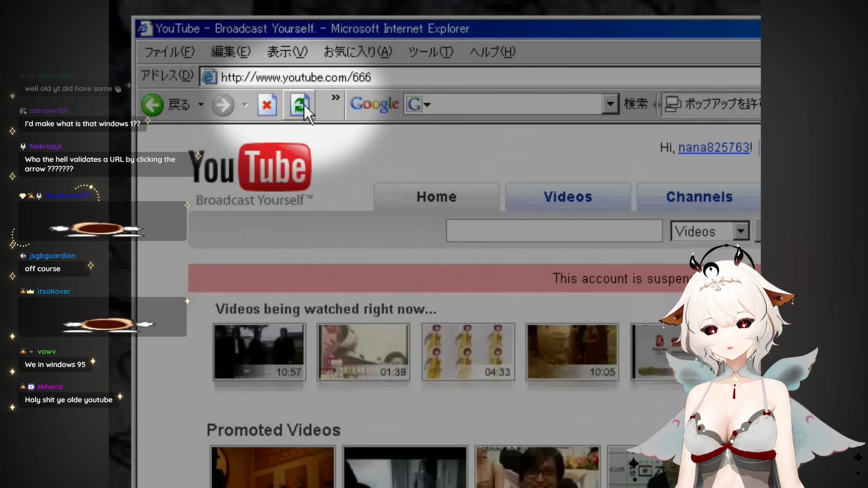Image resolution: width=868 pixels, height=488 pixels.
Task: Open the video thumbnail with duration 10:05
Action: tap(572, 352)
